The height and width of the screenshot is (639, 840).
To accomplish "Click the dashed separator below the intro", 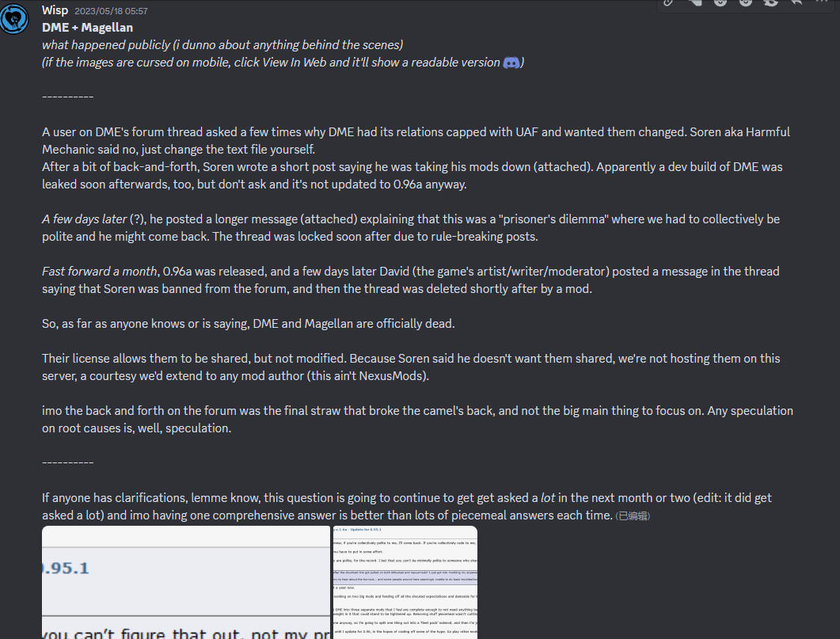I will tap(67, 97).
